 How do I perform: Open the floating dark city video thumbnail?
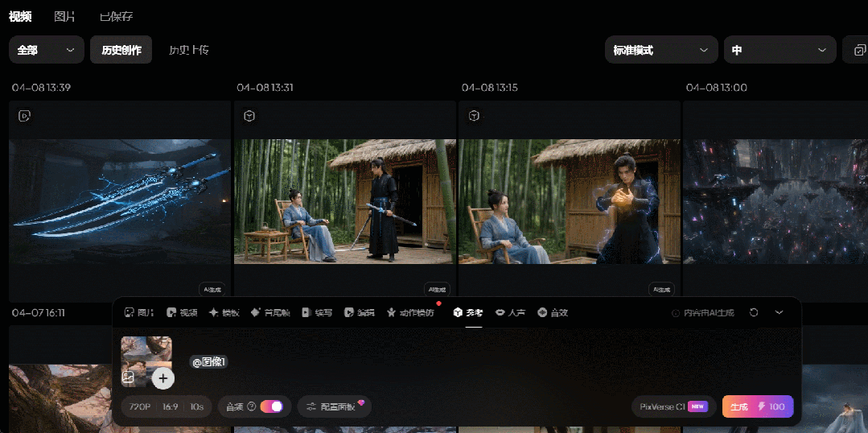[775, 201]
